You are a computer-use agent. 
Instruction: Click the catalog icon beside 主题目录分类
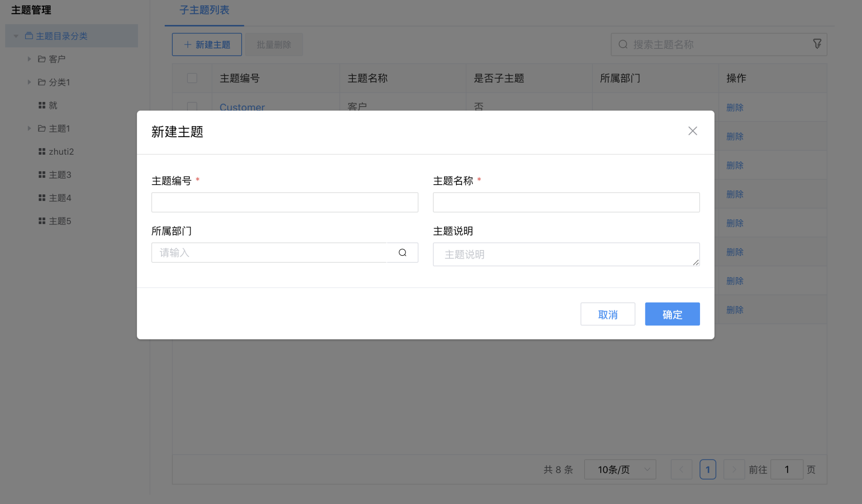coord(29,35)
